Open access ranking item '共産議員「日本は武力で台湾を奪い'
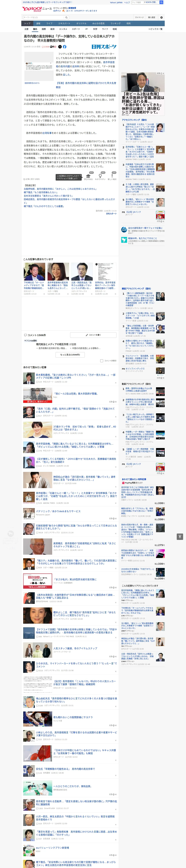 140,171
